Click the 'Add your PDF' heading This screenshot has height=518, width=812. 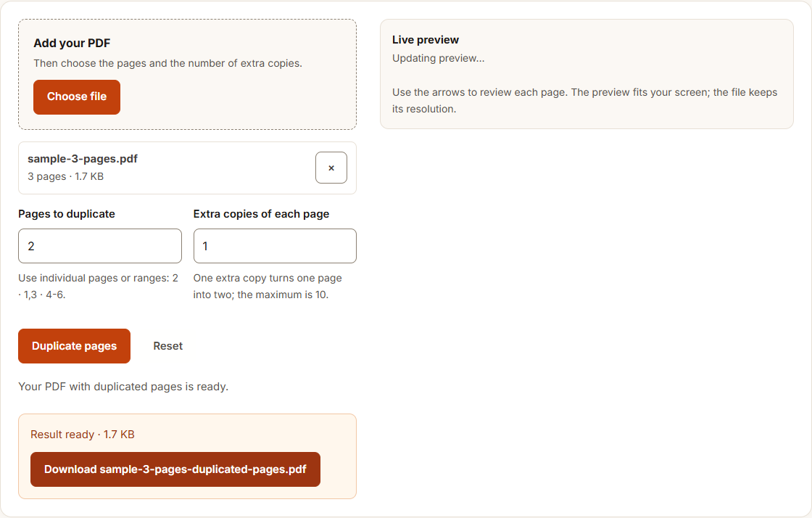click(72, 43)
